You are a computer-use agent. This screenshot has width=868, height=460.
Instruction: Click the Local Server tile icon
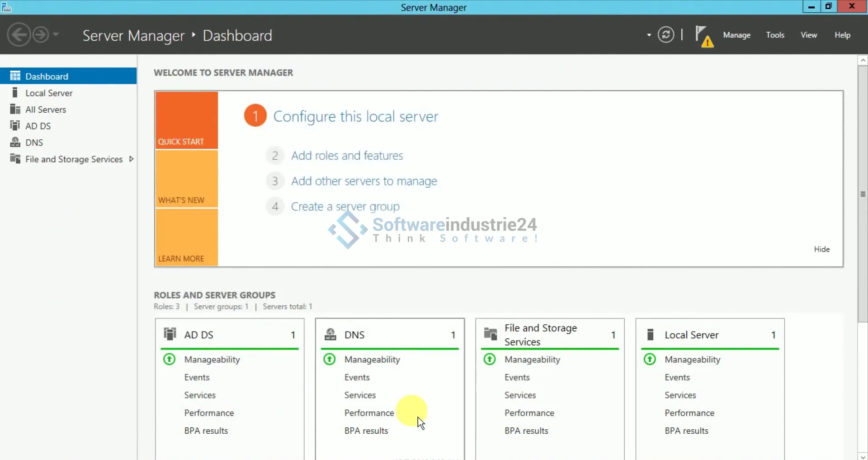point(651,334)
